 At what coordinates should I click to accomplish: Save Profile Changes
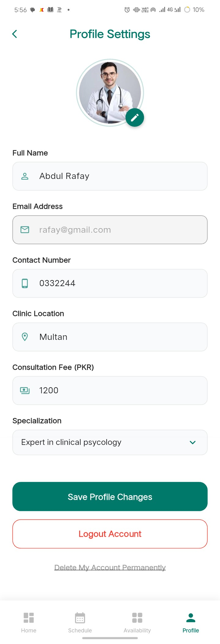pos(110,497)
